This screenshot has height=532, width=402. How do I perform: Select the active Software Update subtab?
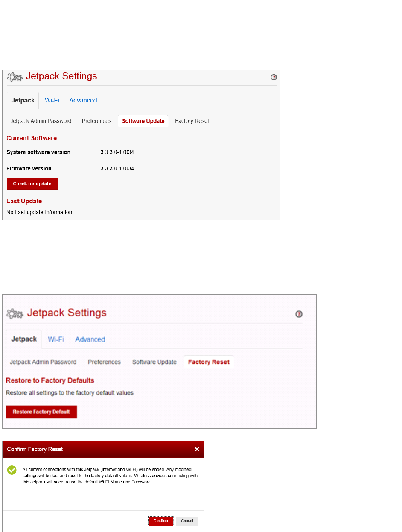click(143, 121)
